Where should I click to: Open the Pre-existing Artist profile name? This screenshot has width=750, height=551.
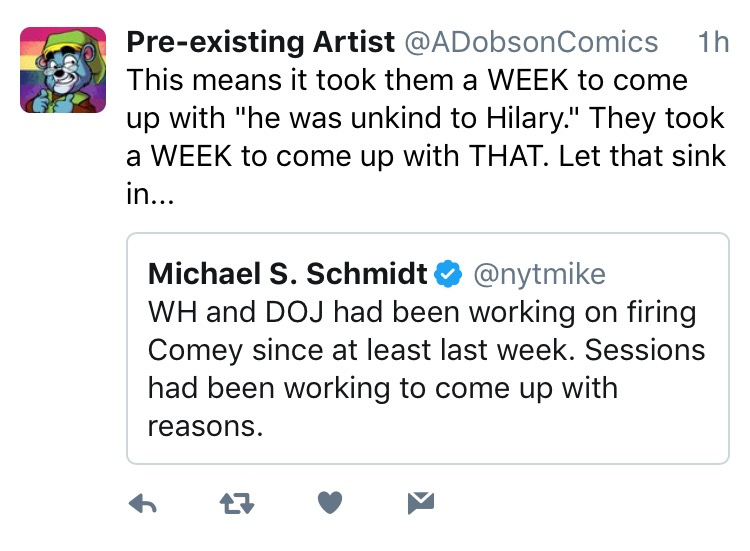tap(261, 42)
